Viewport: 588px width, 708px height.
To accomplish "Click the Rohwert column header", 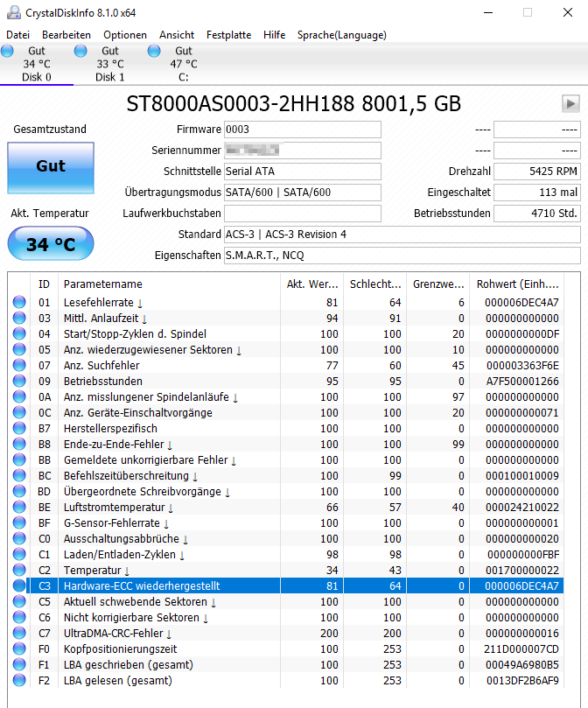I will coord(516,284).
